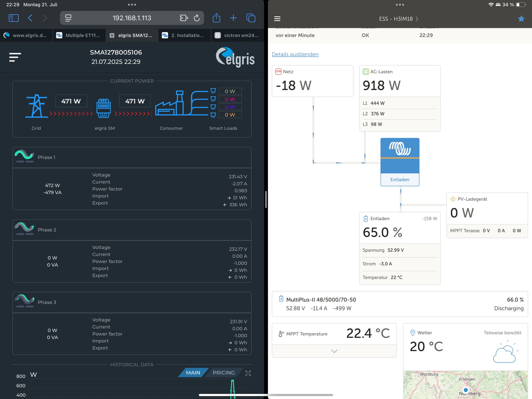This screenshot has height=399, width=532.
Task: Open ESS - H3IM18 installation selector
Action: click(x=398, y=19)
